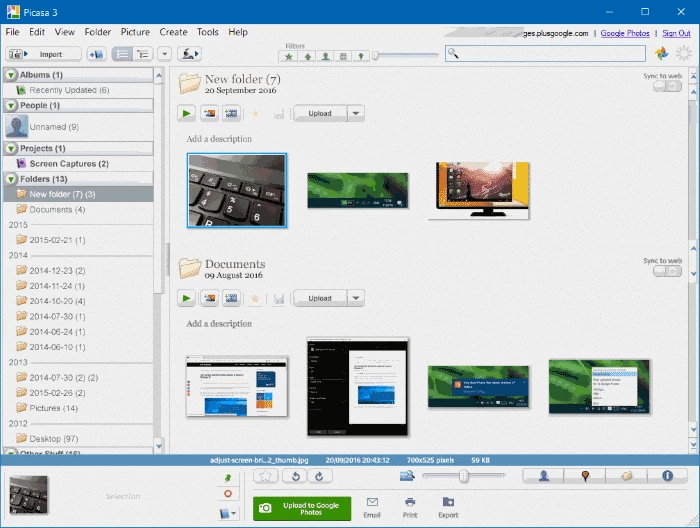Create movie presentation for Documents folder
This screenshot has width=700, height=528.
click(x=232, y=298)
